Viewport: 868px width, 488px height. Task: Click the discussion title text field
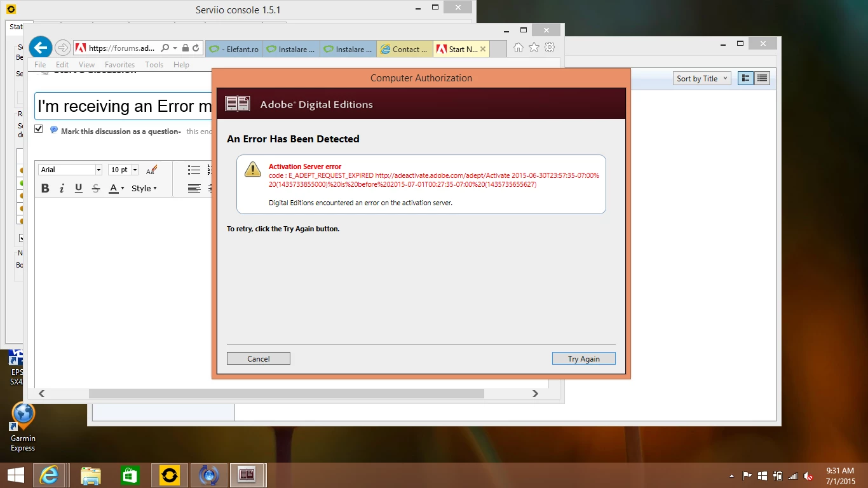click(x=123, y=106)
